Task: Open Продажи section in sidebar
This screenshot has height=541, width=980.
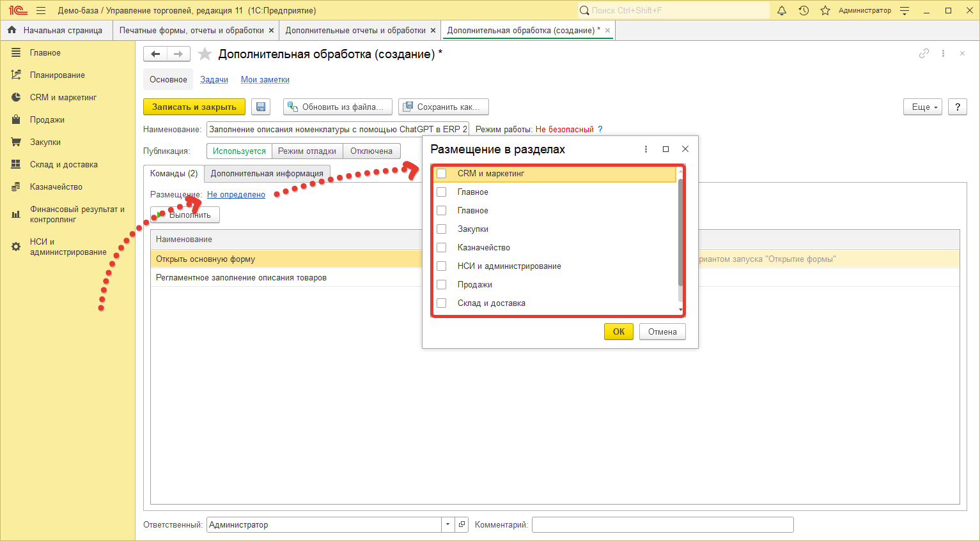Action: (x=47, y=119)
